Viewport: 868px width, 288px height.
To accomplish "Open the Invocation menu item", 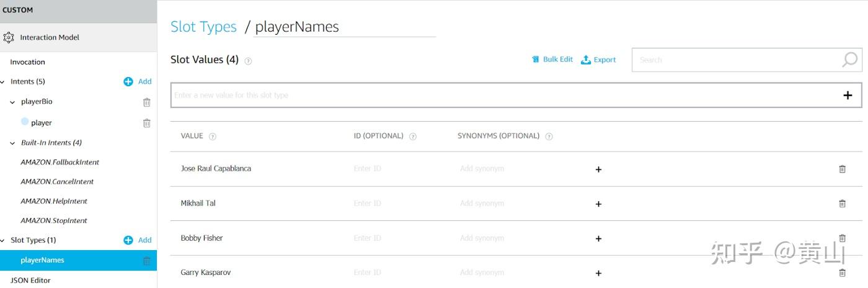I will tap(27, 62).
